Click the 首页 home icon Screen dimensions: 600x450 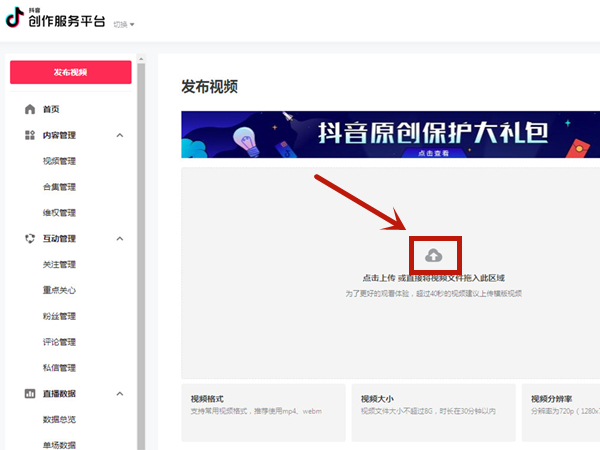coord(30,109)
